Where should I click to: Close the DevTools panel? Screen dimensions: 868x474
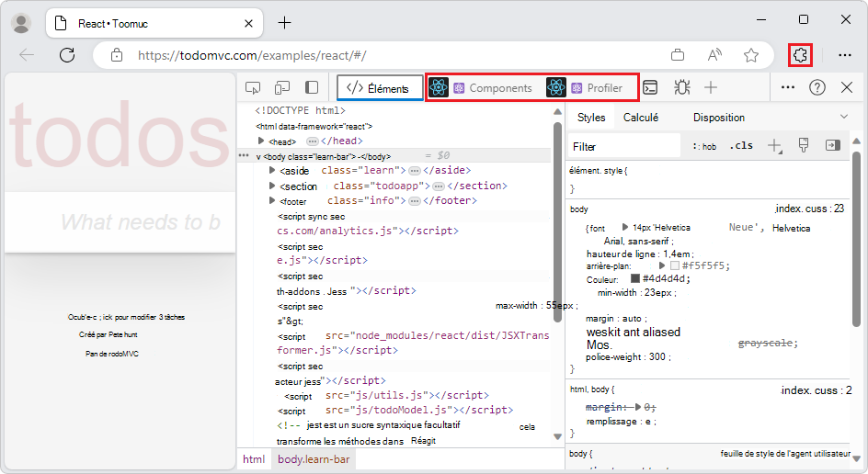pos(847,87)
